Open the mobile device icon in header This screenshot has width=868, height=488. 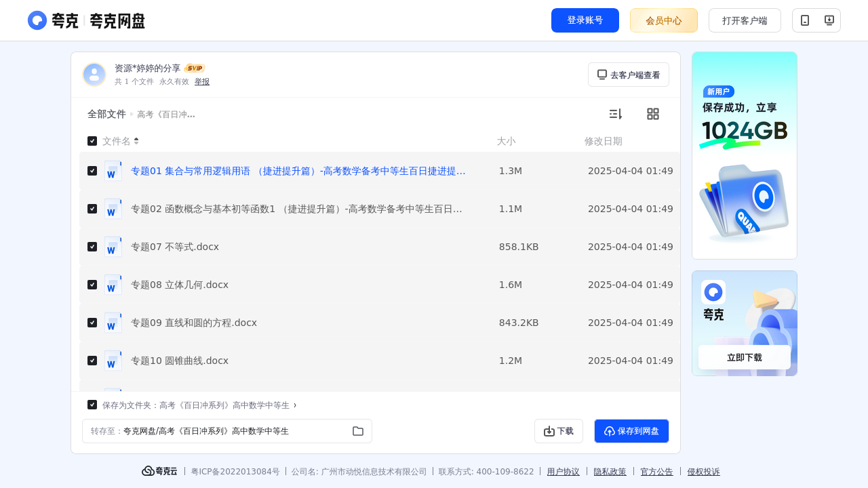point(805,20)
